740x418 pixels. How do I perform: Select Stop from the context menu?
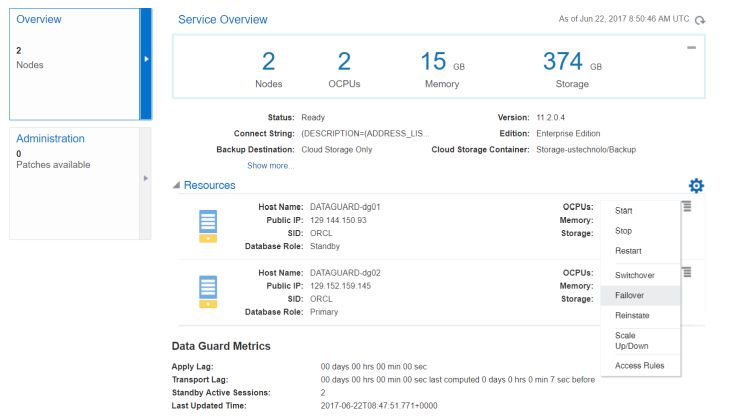[623, 231]
